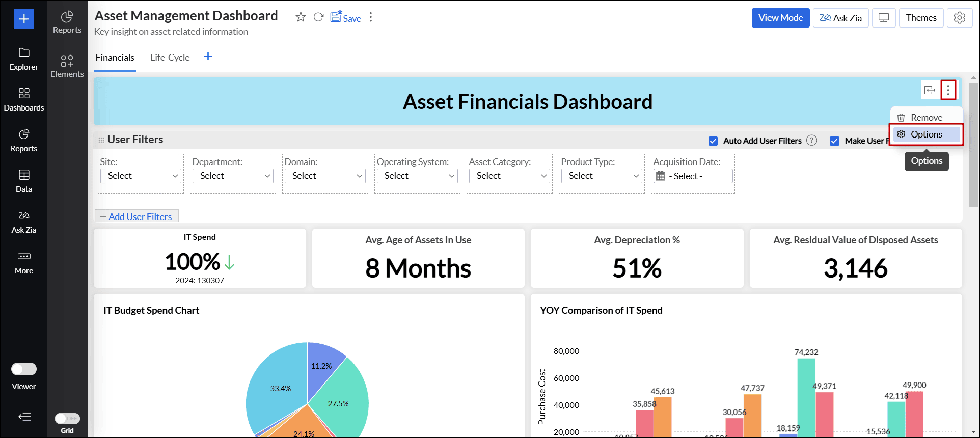
Task: Uncheck Auto Add User Filters checkbox
Action: (713, 141)
